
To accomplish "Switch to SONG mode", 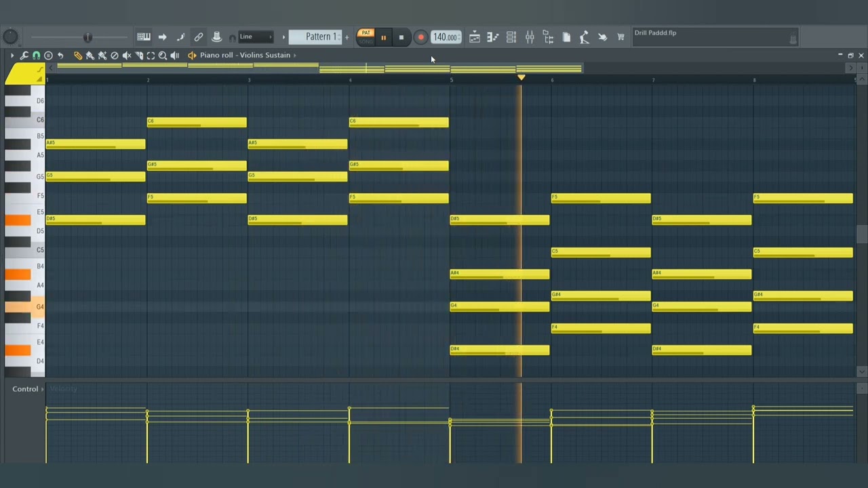I will tap(366, 41).
